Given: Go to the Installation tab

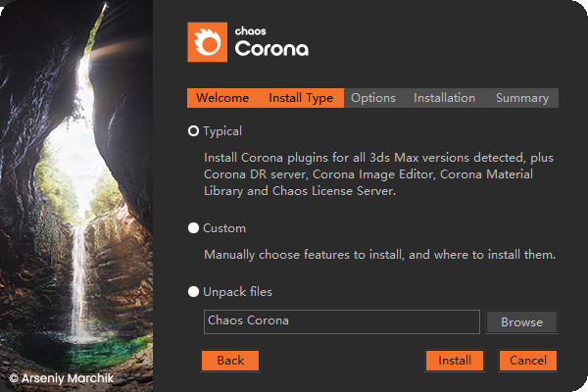Looking at the screenshot, I should coord(444,98).
